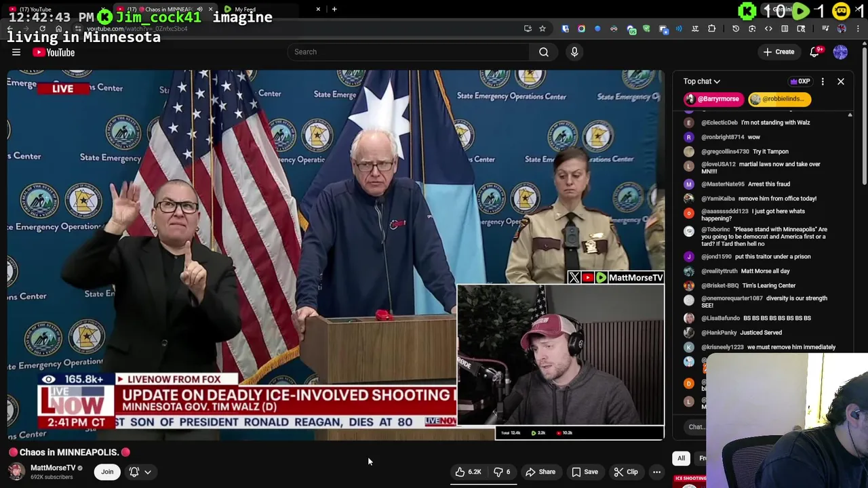Open a new browser tab
This screenshot has height=488, width=868.
(334, 9)
